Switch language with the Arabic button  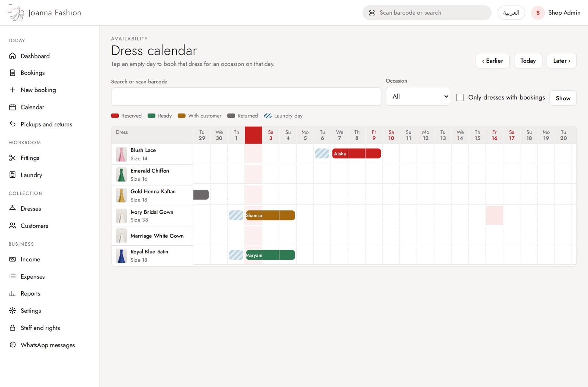(x=511, y=13)
